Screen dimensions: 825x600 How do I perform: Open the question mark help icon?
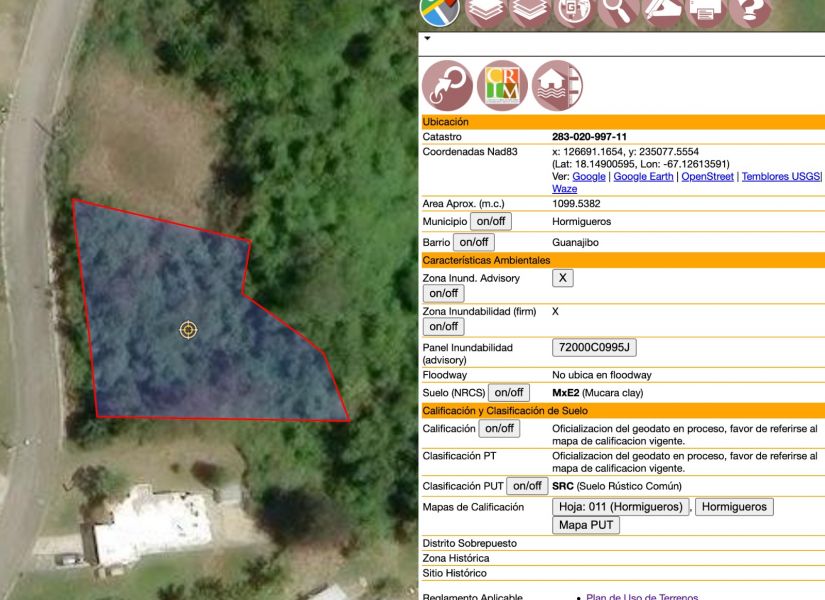(750, 10)
